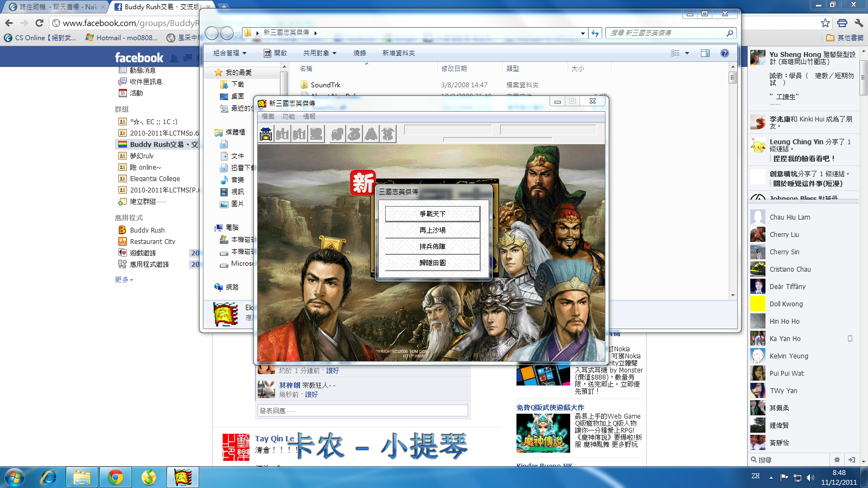868x488 pixels.
Task: Open the 組合管理 dropdown in Explorer
Action: tap(230, 53)
